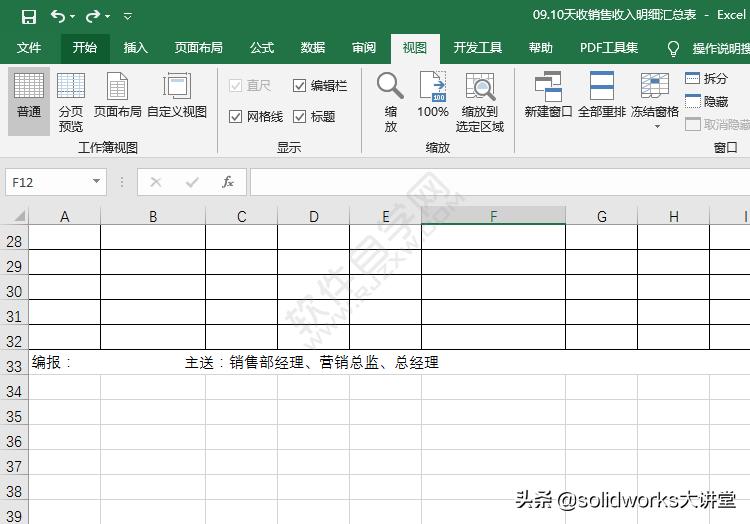
Task: Select the 普通 normal view icon
Action: click(x=29, y=101)
